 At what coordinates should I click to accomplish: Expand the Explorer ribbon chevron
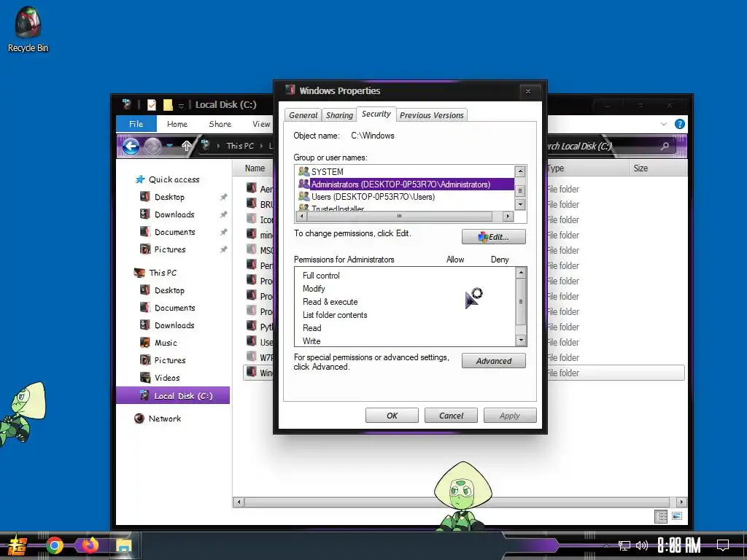[664, 124]
